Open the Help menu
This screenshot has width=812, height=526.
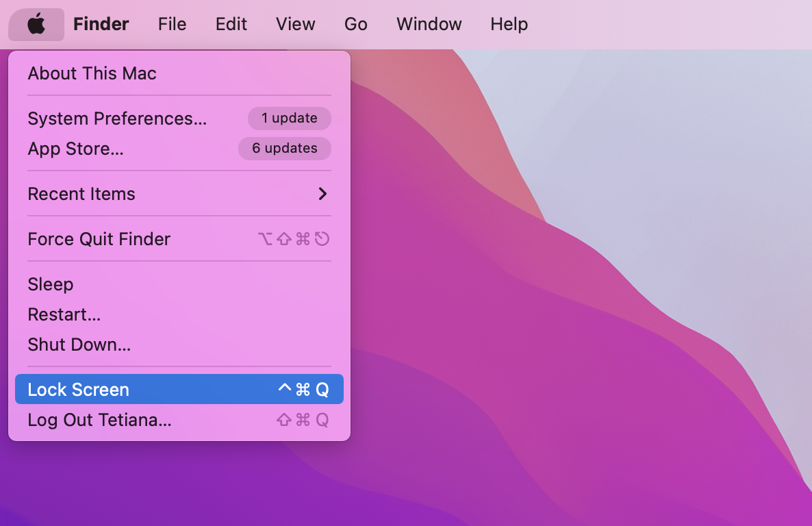[509, 25]
